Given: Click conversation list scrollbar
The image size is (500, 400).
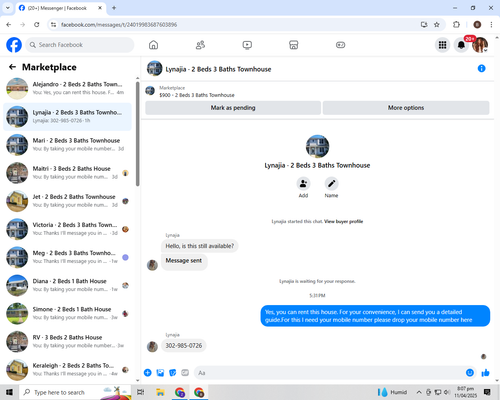Looking at the screenshot, I should (138, 133).
